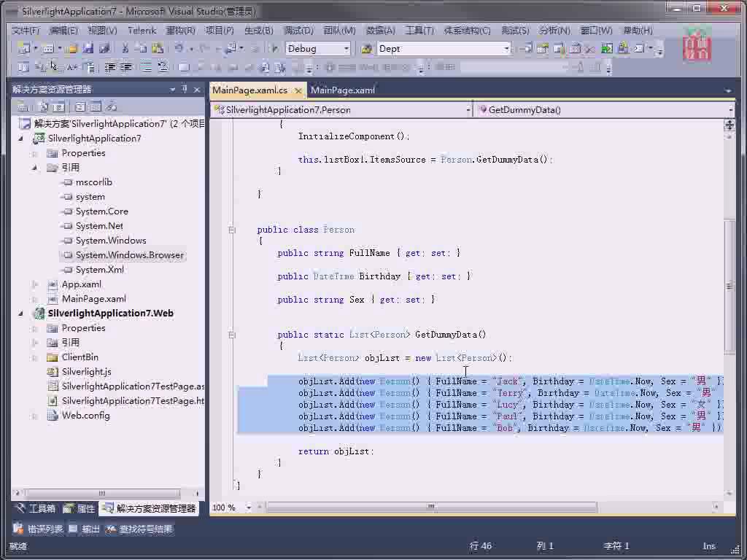Screen dimensions: 747x560
Task: Collapse the 引用 references node under SilverlightApplication7
Action: pyautogui.click(x=35, y=168)
